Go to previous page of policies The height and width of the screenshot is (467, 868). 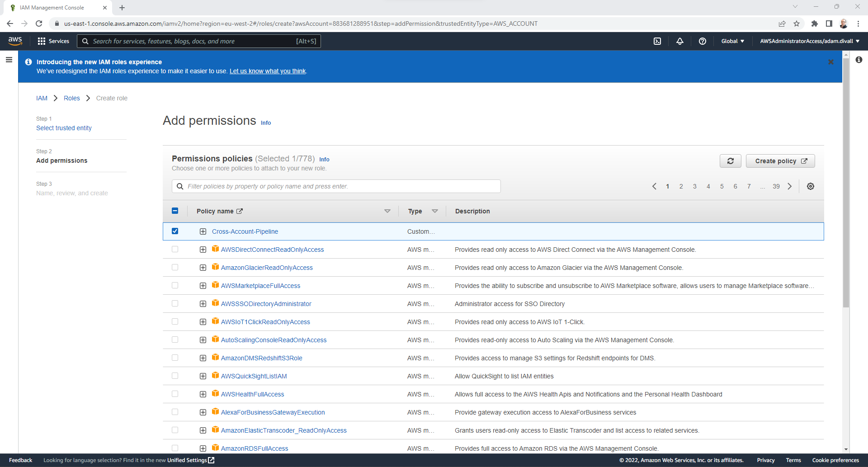654,186
